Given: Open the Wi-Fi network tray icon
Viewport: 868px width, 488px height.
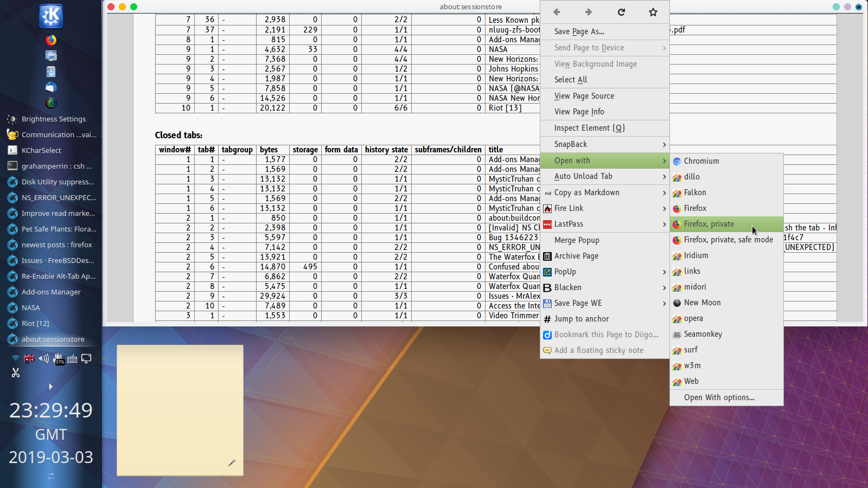Looking at the screenshot, I should 16,358.
